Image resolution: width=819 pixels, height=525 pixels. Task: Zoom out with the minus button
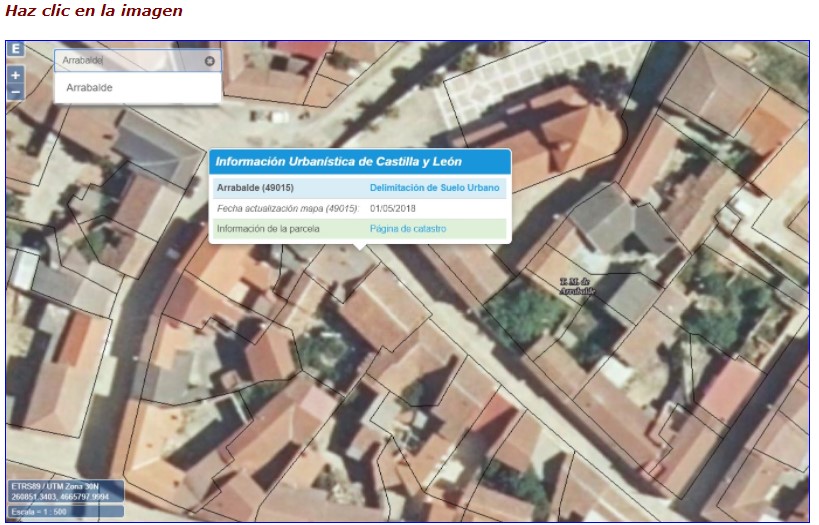coord(14,92)
